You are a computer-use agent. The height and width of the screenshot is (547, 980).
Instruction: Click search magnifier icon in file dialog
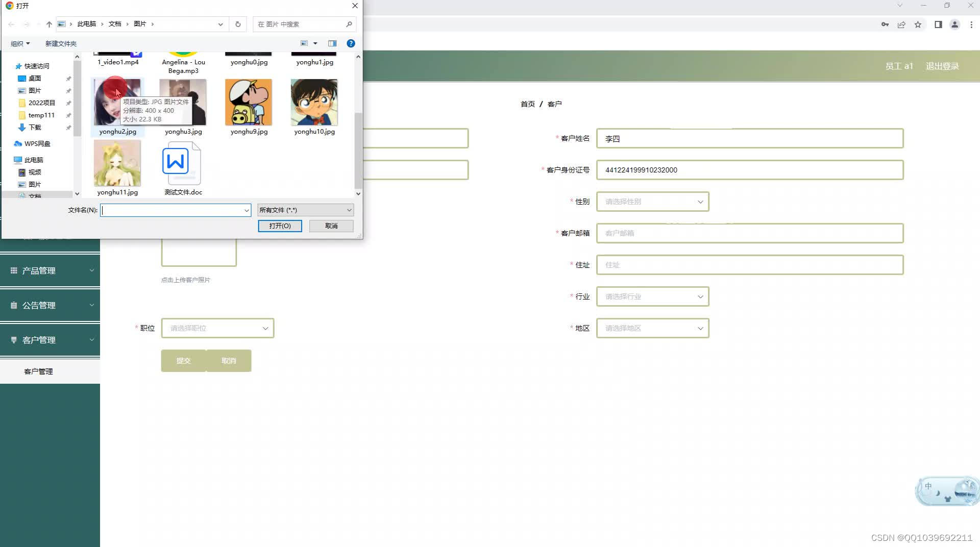[x=349, y=24]
